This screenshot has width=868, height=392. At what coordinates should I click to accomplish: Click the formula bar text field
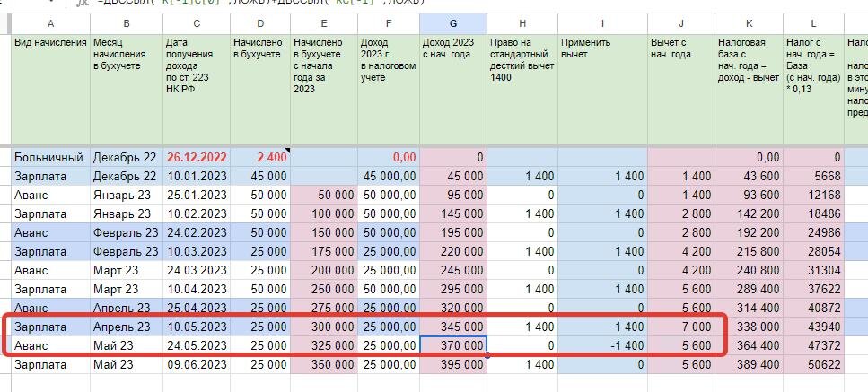click(478, 3)
